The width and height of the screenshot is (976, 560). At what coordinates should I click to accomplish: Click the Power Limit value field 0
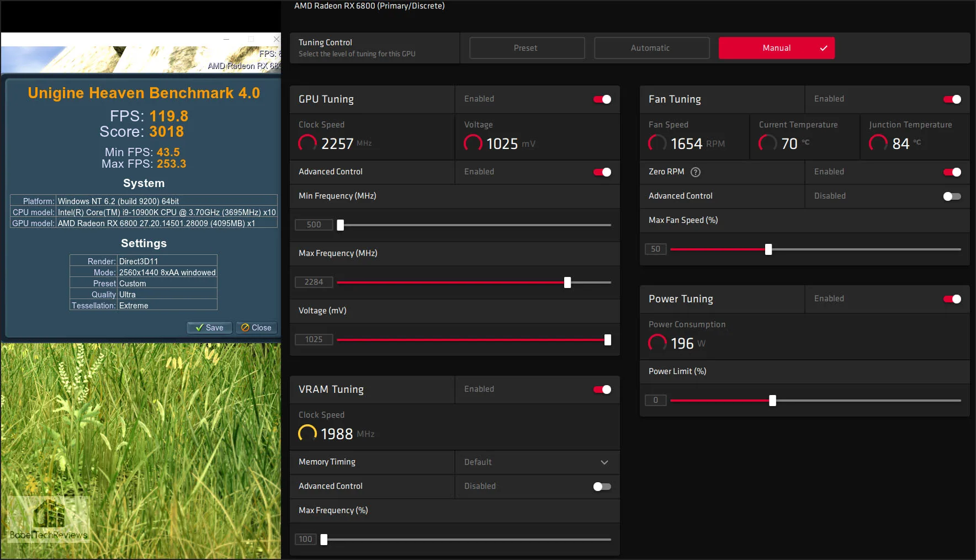pos(655,400)
